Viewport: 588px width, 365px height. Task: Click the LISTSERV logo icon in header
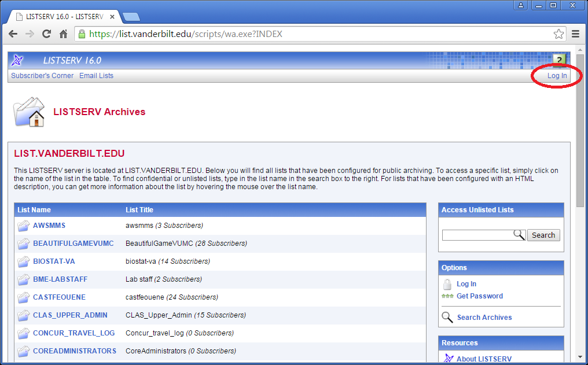tap(17, 60)
